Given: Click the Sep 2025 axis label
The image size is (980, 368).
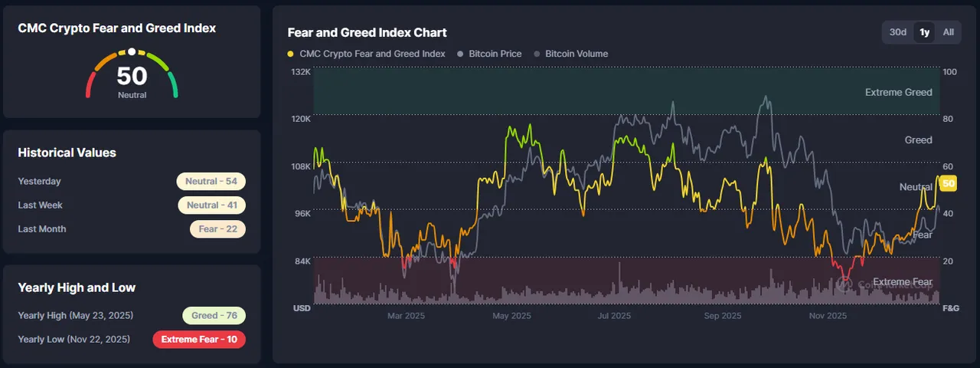Looking at the screenshot, I should pyautogui.click(x=722, y=316).
